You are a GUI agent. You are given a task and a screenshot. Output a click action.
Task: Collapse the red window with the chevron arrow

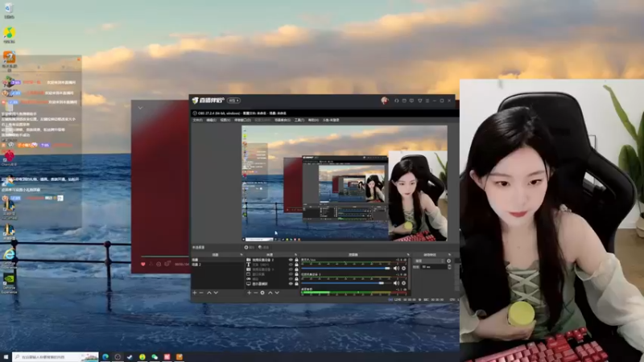point(140,108)
